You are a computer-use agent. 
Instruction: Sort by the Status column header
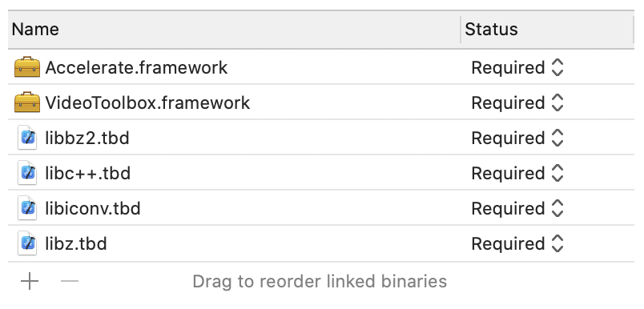548,30
